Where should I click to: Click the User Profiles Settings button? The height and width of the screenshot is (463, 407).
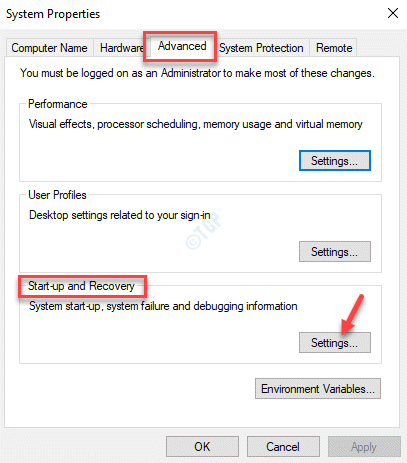point(335,252)
